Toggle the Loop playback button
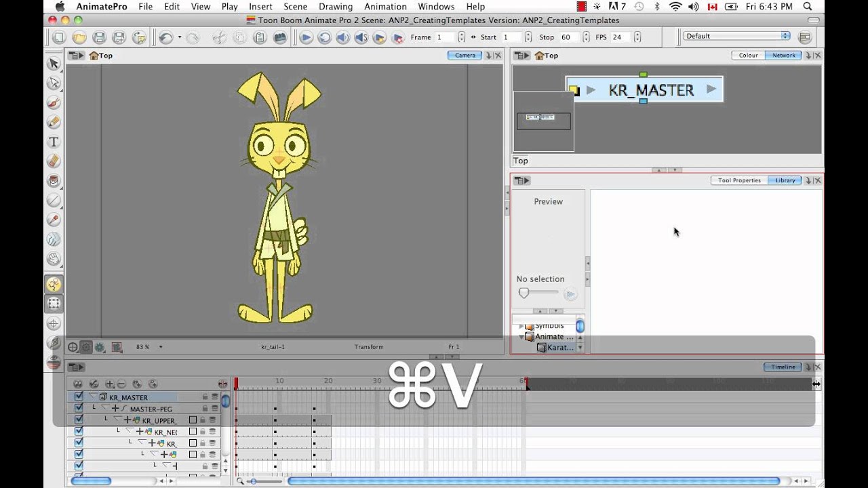Screen dimensions: 868x488 [x=325, y=38]
